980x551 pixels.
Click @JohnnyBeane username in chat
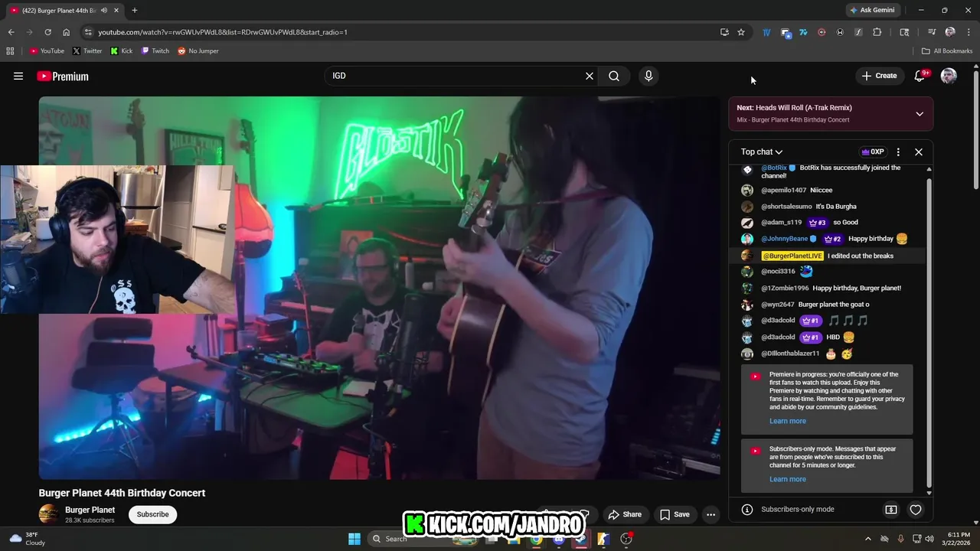[x=784, y=239]
